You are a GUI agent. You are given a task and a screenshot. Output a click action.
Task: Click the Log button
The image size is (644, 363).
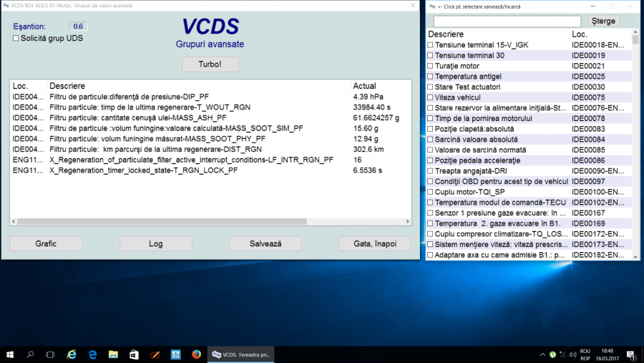pyautogui.click(x=155, y=243)
